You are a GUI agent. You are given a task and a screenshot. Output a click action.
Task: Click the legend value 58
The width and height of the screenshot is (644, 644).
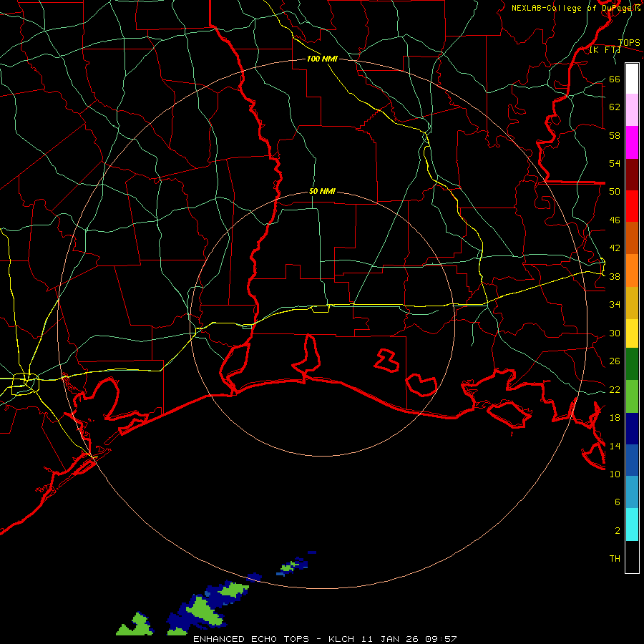click(615, 135)
